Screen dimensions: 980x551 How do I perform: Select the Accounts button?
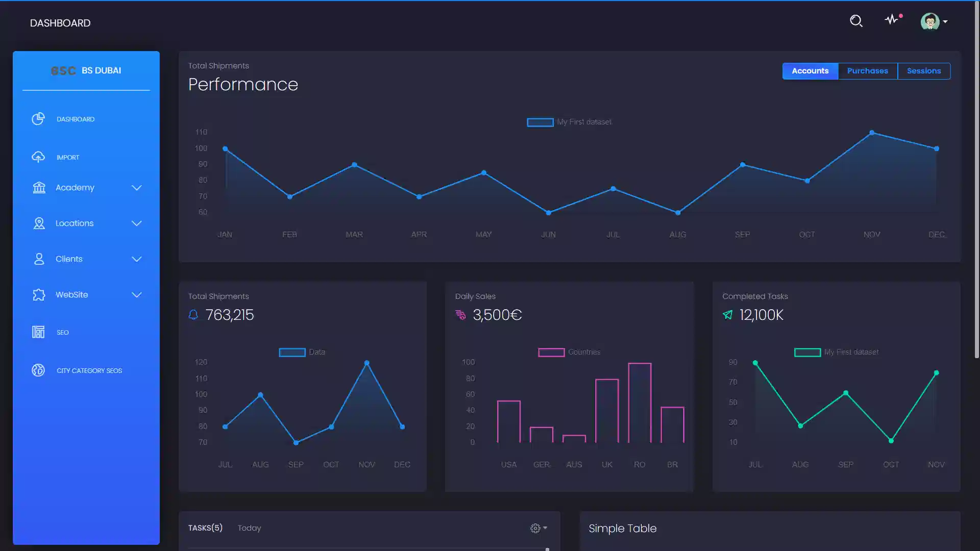(x=810, y=71)
